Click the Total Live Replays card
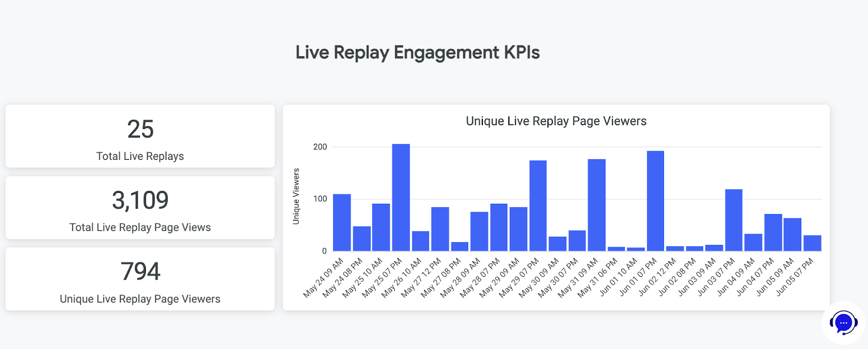Screen dimensions: 868x349 [x=140, y=137]
